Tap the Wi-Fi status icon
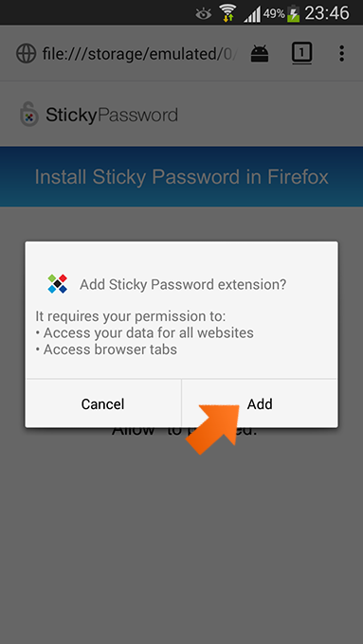 [x=227, y=13]
